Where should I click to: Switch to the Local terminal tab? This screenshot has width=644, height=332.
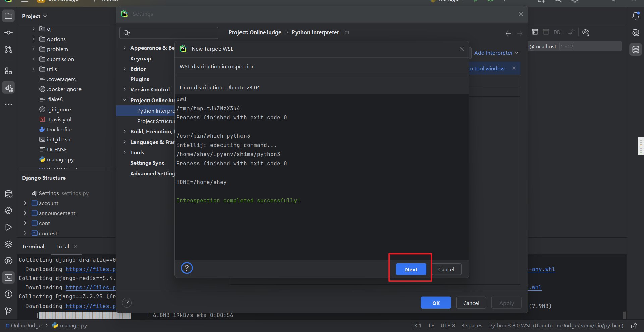63,247
